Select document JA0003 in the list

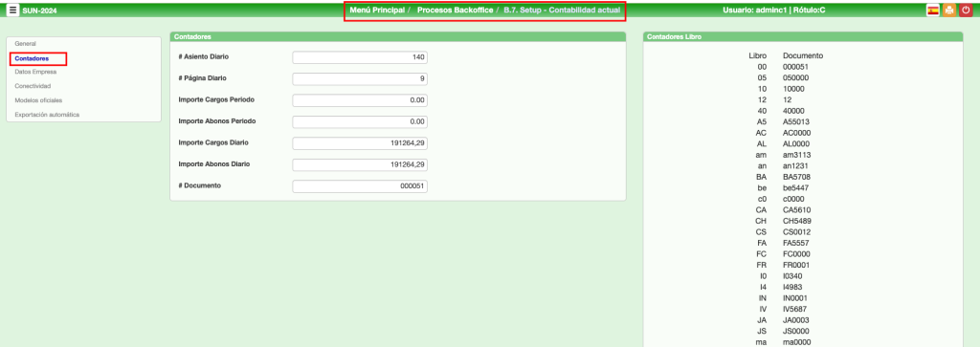click(795, 319)
